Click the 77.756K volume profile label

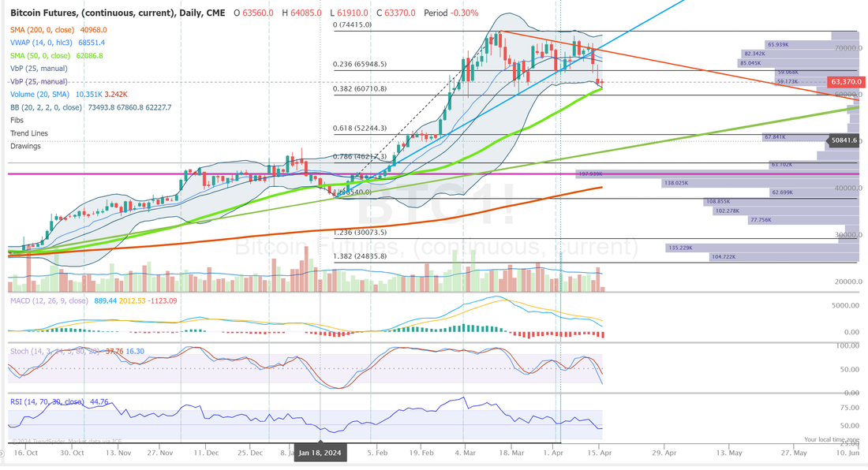(x=761, y=220)
